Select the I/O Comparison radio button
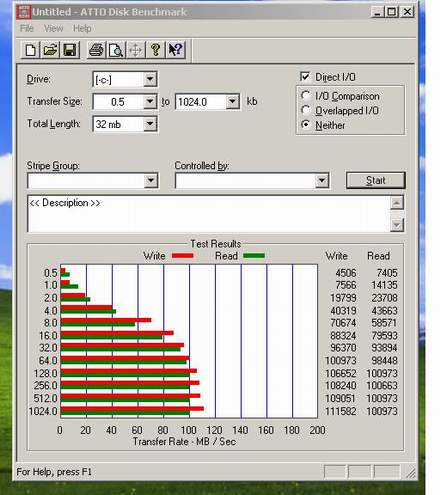Image resolution: width=440 pixels, height=495 pixels. [305, 96]
